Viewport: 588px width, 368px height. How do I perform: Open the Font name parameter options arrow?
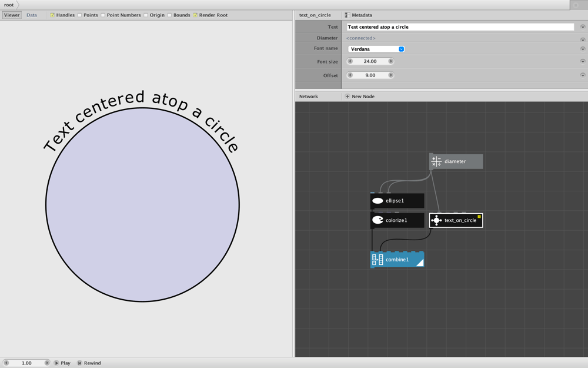(x=582, y=49)
